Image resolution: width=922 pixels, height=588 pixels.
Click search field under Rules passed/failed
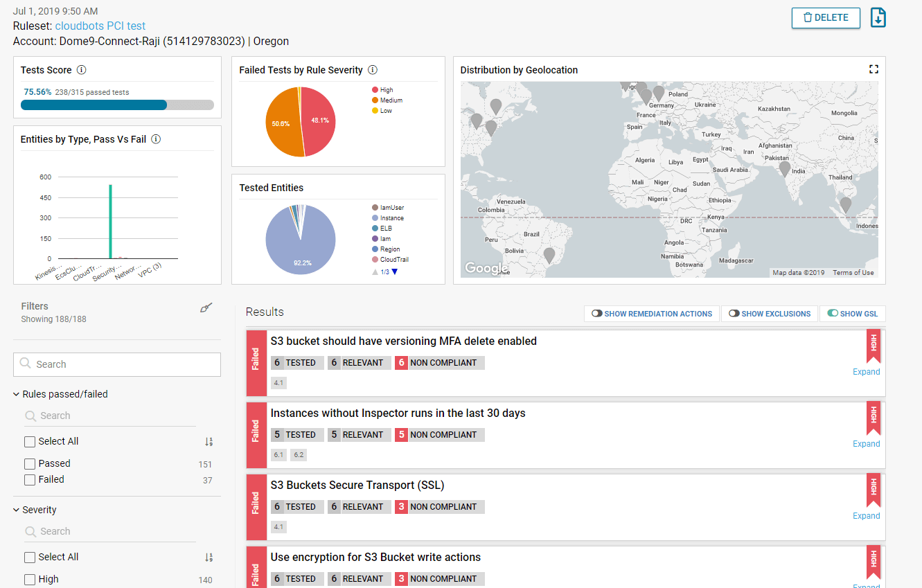109,416
